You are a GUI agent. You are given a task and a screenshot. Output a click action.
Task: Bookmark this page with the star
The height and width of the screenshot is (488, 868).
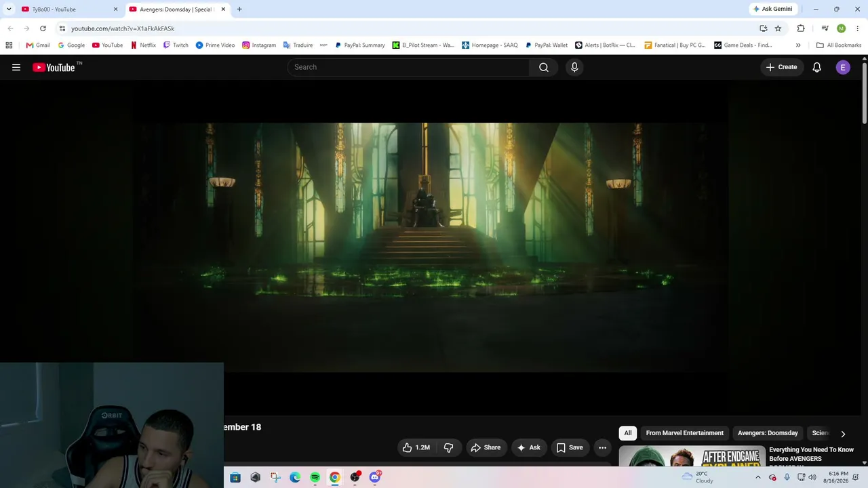[778, 28]
